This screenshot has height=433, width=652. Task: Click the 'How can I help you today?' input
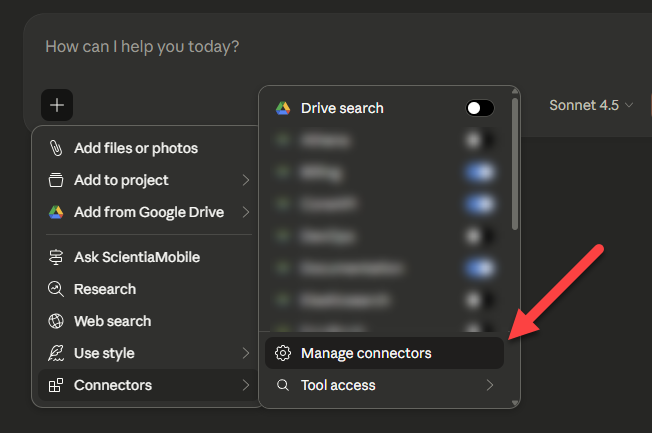[x=142, y=47]
